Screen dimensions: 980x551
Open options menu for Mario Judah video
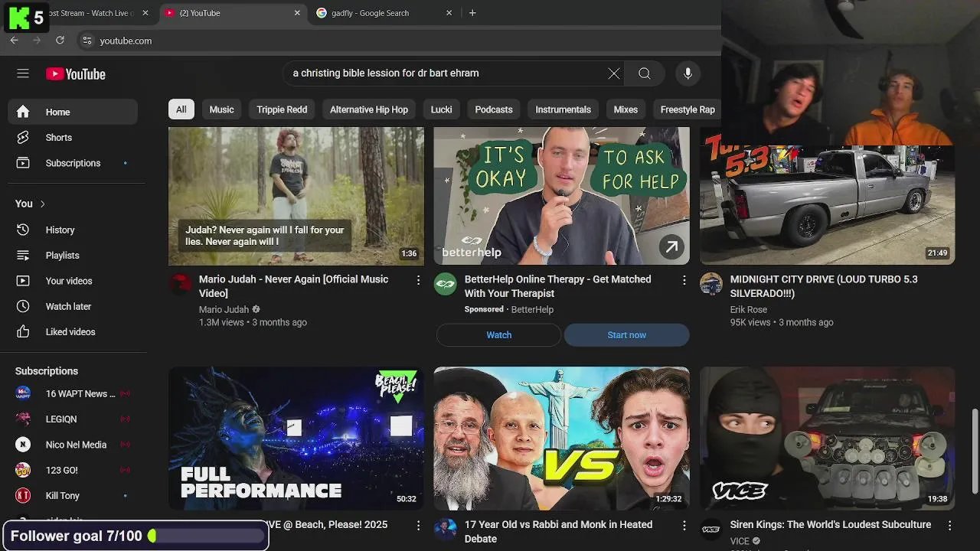point(418,281)
